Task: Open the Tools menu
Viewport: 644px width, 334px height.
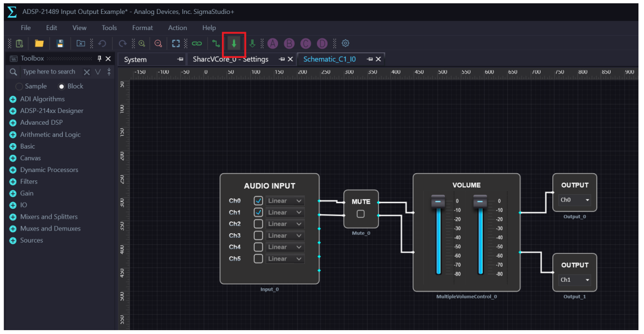Action: point(109,28)
